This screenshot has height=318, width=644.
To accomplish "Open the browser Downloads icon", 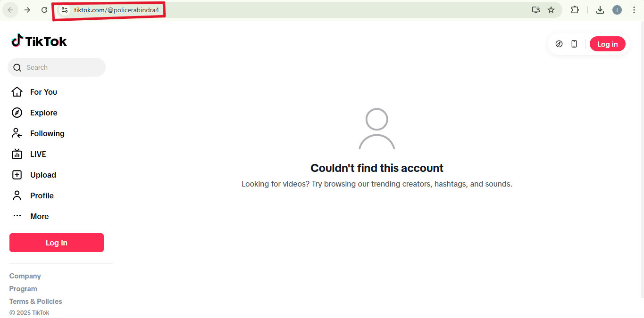I will click(x=600, y=10).
